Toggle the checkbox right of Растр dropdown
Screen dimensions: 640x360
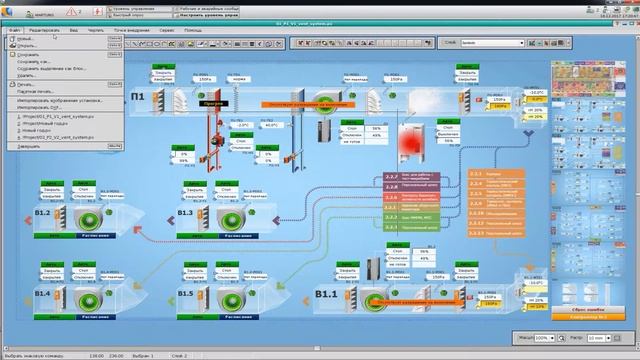[617, 338]
